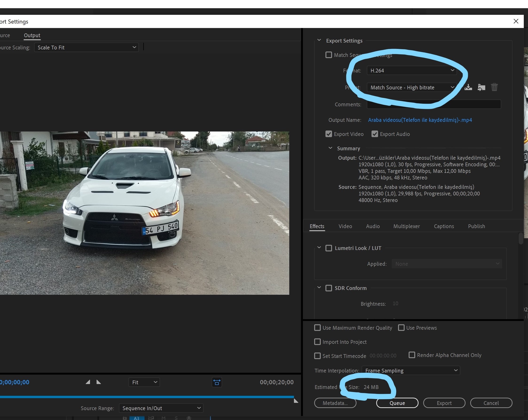528x420 pixels.
Task: Check Import Into Project
Action: point(317,342)
